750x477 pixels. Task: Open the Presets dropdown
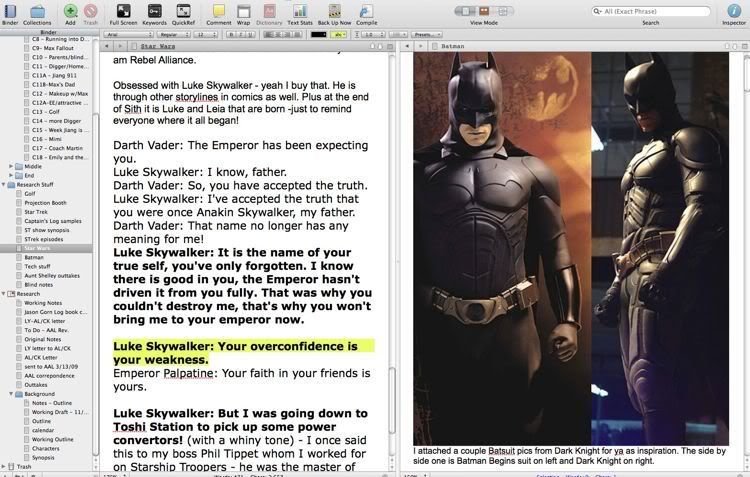426,34
